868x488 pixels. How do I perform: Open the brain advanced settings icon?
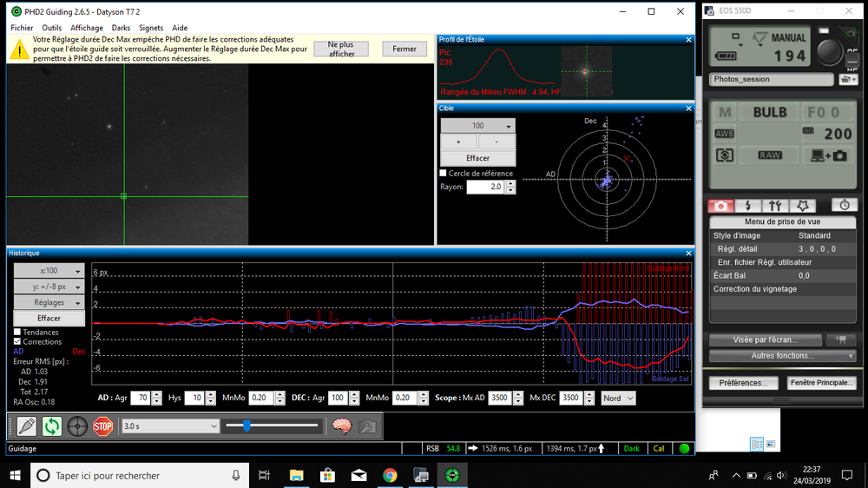(342, 426)
